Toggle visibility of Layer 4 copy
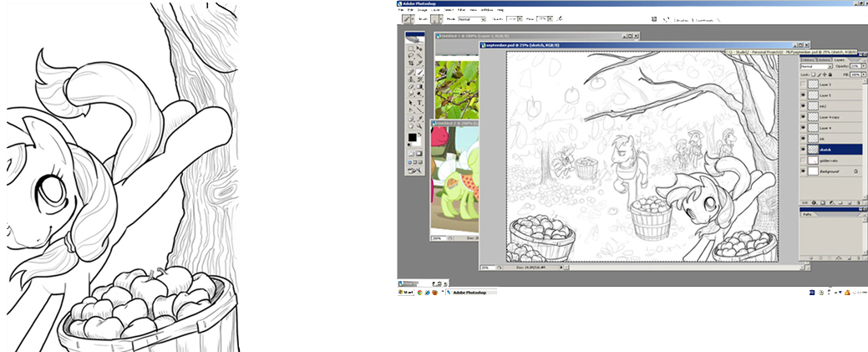Viewport: 868px width, 352px height. [x=803, y=118]
